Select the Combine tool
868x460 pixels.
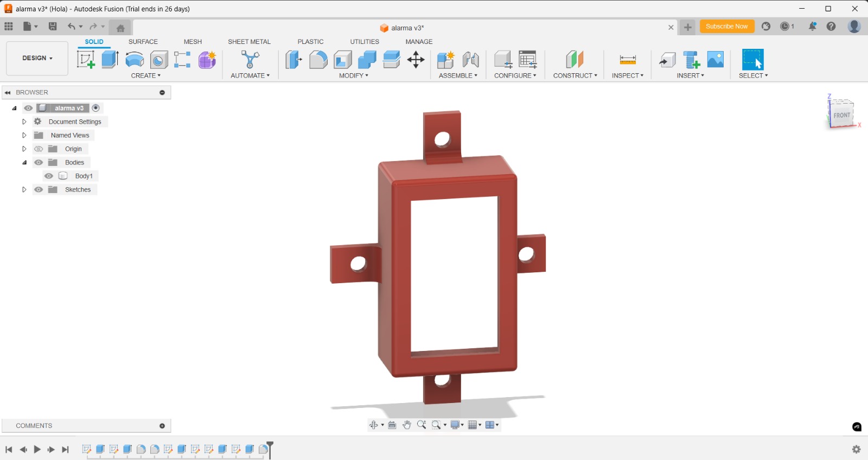[367, 60]
